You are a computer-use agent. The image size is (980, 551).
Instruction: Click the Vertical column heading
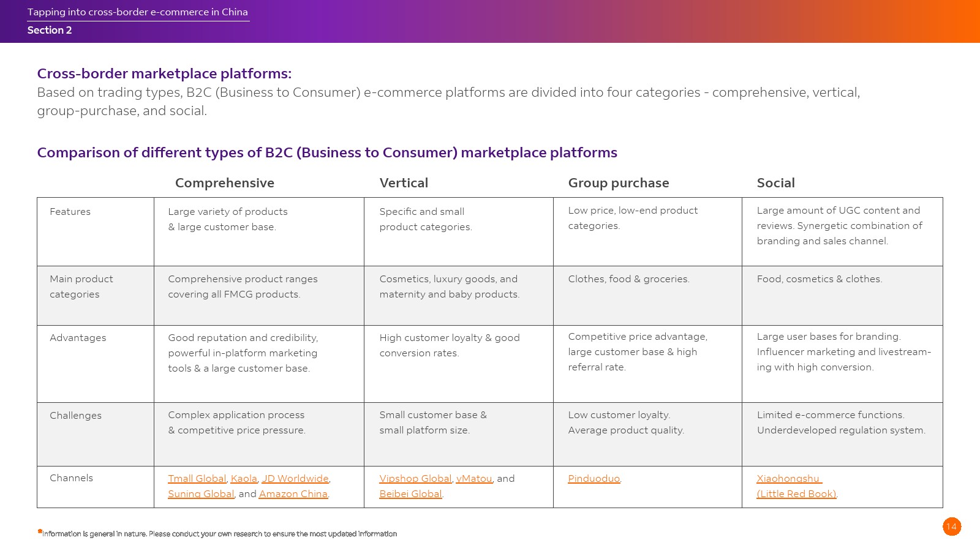coord(404,183)
